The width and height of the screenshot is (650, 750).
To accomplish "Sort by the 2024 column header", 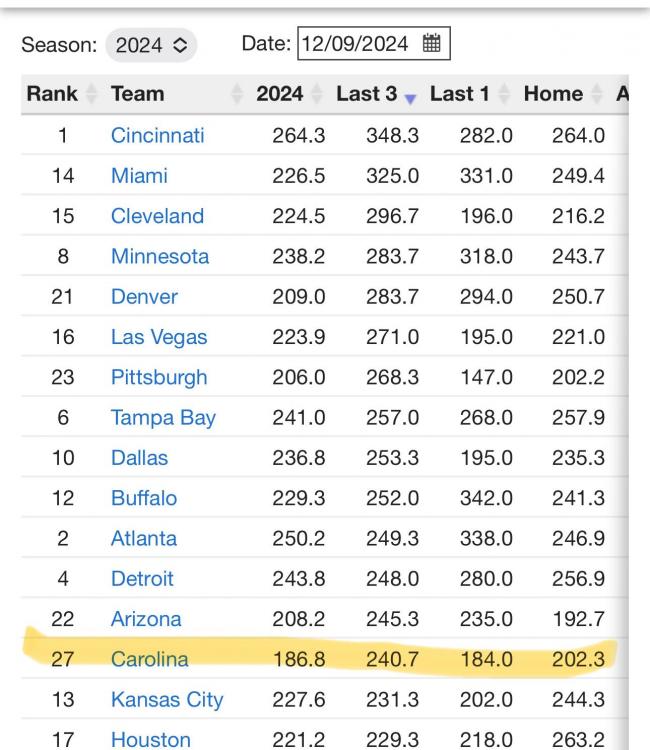I will (x=280, y=94).
